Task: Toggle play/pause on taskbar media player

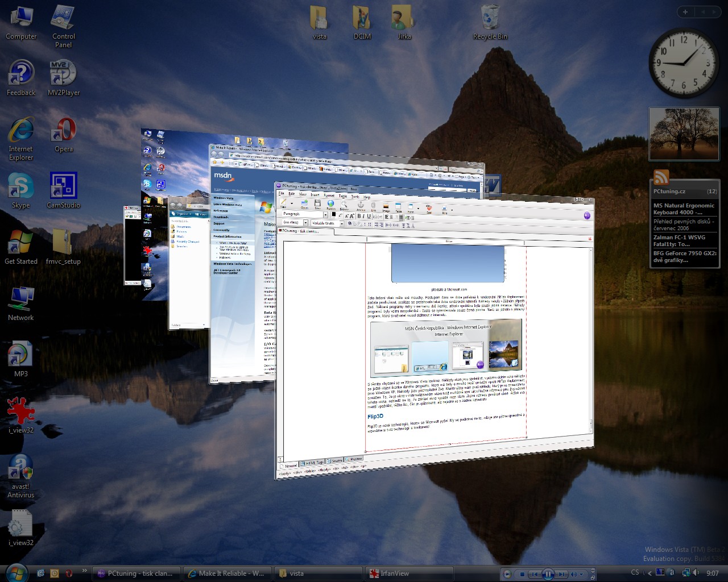Action: pyautogui.click(x=548, y=574)
